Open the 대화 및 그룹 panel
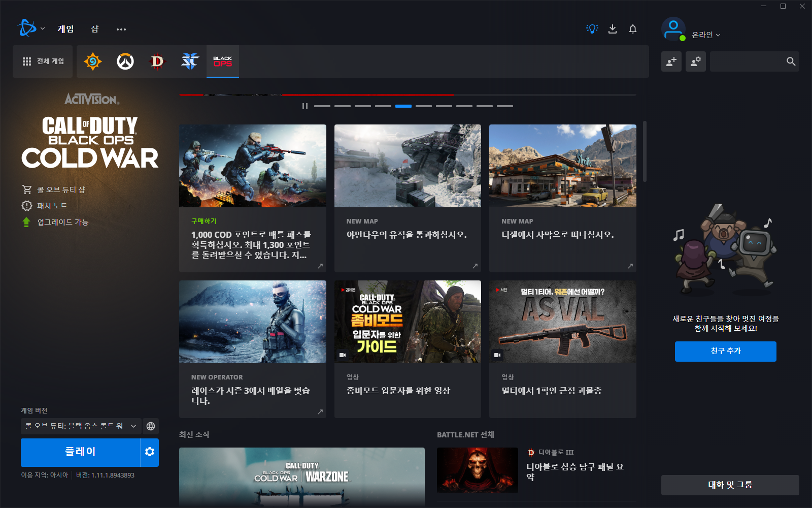Image resolution: width=812 pixels, height=508 pixels. (x=730, y=485)
